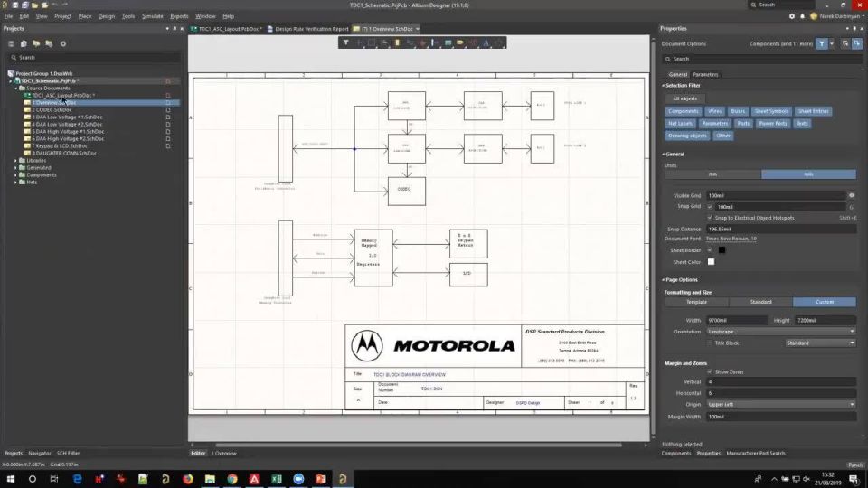The height and width of the screenshot is (488, 868).
Task: Toggle the Show Zones checkbox
Action: point(711,371)
